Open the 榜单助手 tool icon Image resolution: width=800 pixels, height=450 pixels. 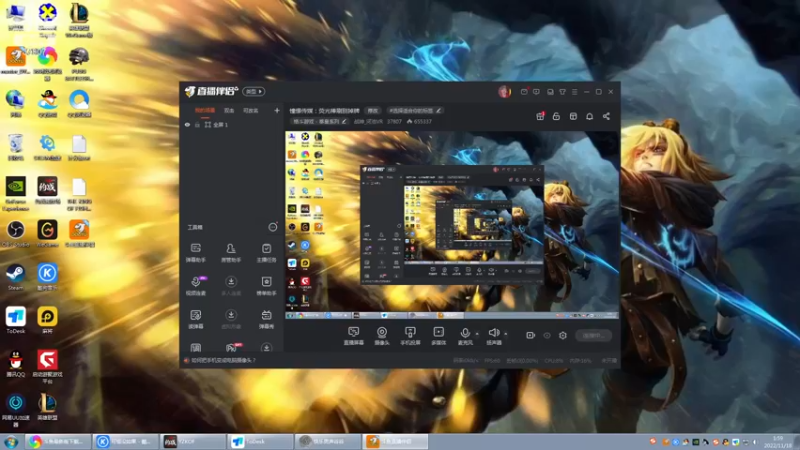[266, 286]
